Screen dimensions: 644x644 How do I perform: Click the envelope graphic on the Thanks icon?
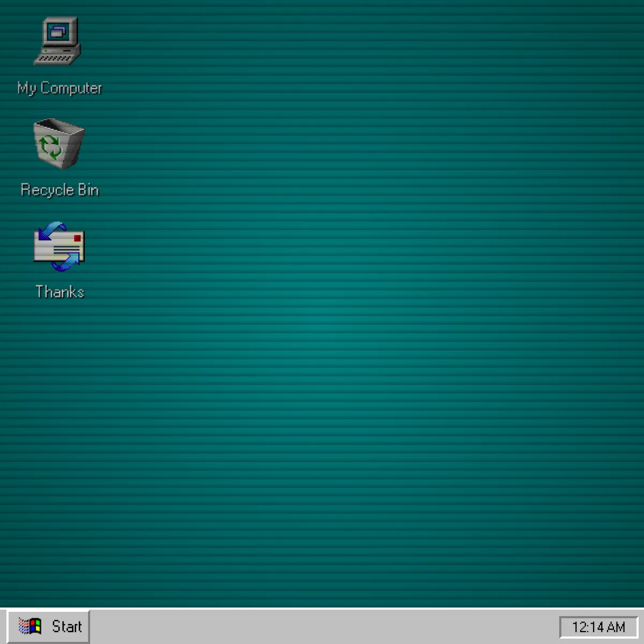59,248
